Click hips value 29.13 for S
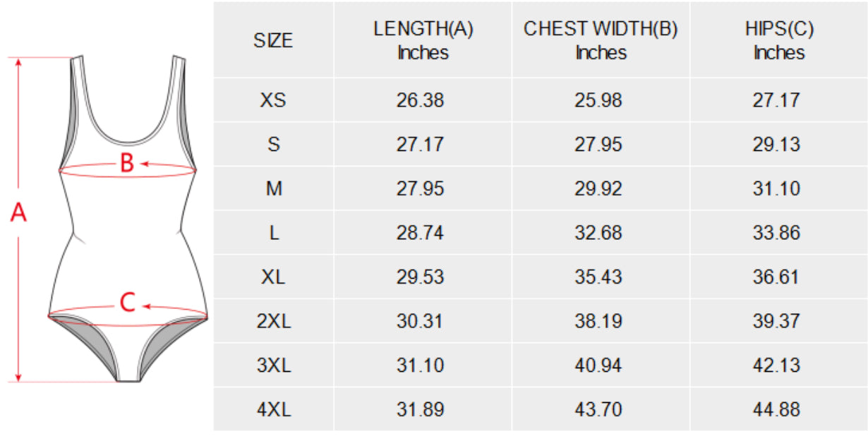This screenshot has width=868, height=436. [776, 145]
